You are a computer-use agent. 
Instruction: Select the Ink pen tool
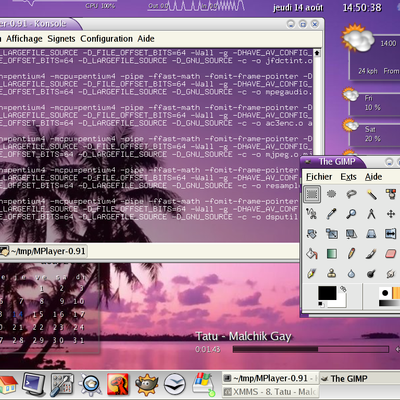pos(312,274)
